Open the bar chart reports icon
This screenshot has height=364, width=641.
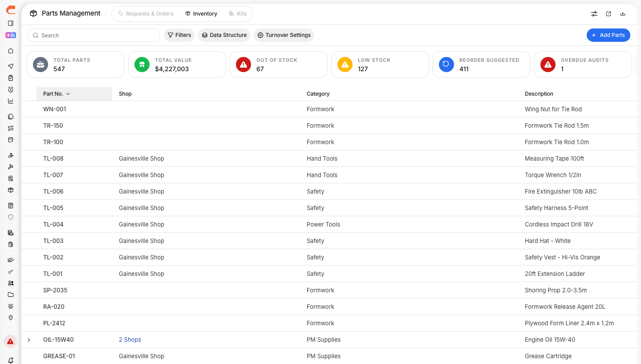[11, 101]
